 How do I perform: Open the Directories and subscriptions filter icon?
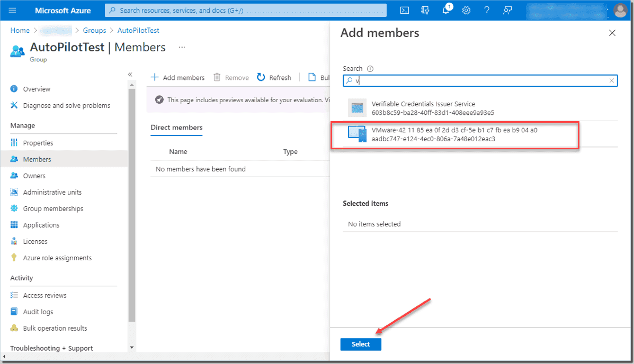(425, 11)
